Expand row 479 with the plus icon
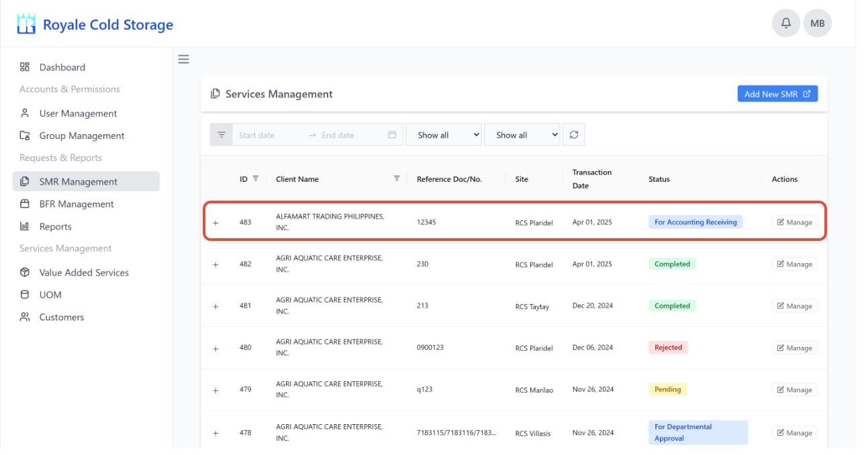 coord(215,390)
